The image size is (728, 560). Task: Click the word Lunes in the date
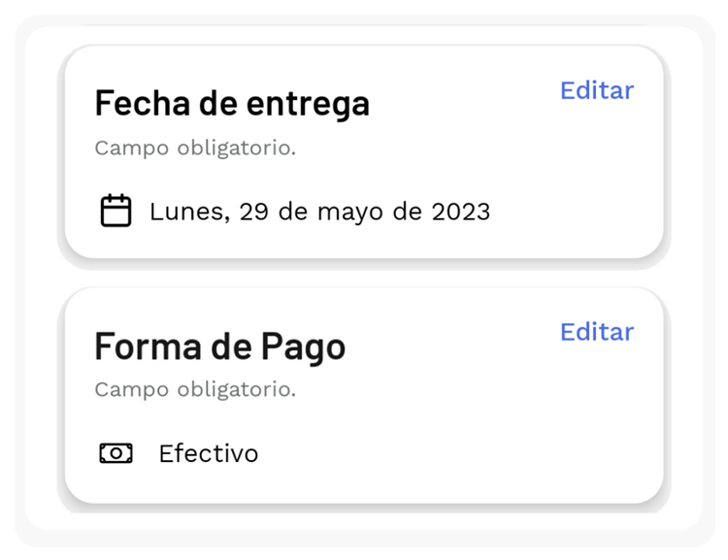tap(189, 212)
